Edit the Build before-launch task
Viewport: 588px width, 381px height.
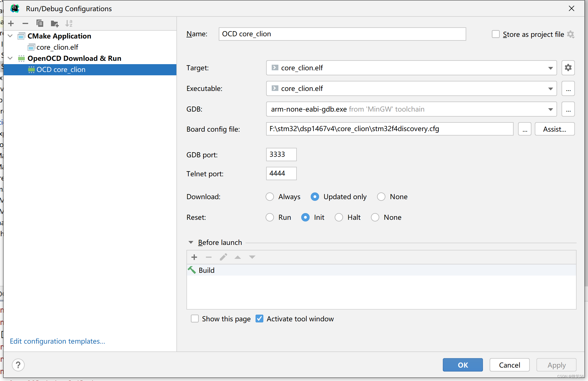(223, 257)
